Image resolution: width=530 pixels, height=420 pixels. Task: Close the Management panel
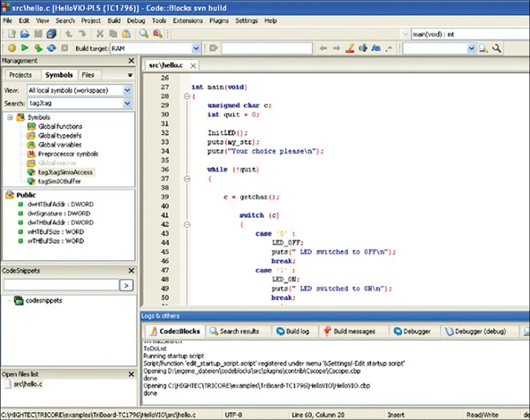(132, 62)
